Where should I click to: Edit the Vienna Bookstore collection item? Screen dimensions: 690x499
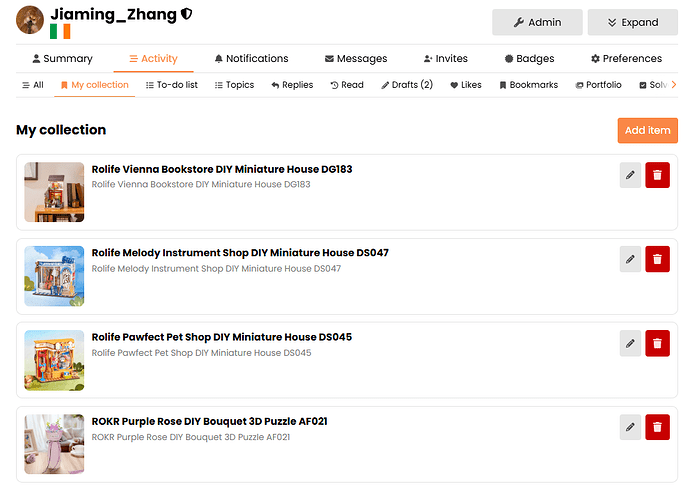click(x=630, y=175)
